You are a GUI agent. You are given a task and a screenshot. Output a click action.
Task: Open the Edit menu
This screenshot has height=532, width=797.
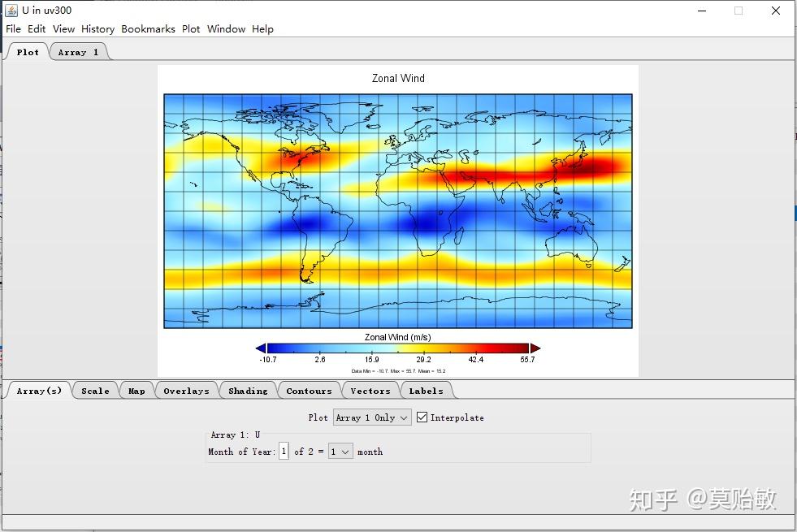pyautogui.click(x=37, y=29)
